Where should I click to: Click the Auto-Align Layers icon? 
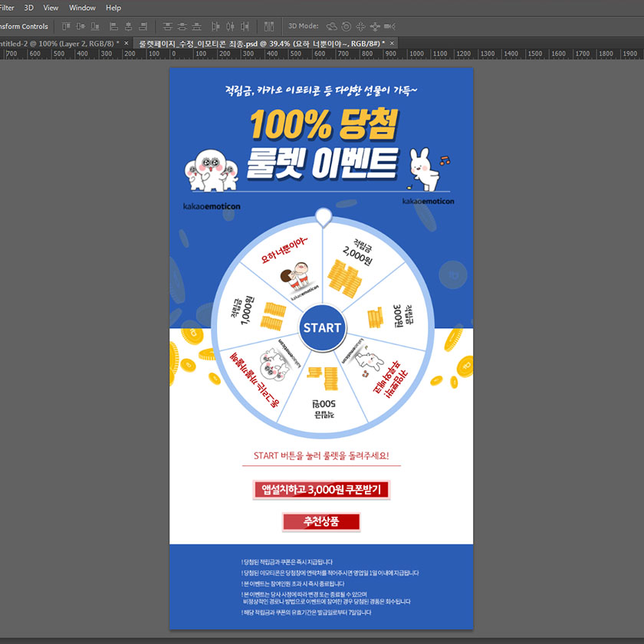(269, 26)
